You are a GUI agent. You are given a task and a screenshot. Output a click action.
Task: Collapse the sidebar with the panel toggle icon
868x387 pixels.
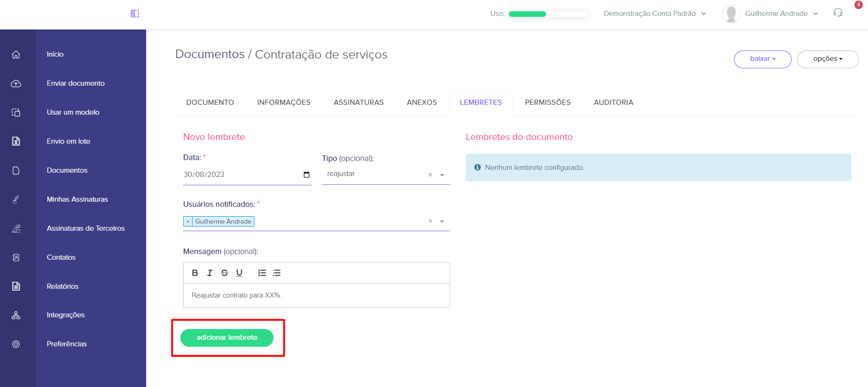pyautogui.click(x=135, y=14)
